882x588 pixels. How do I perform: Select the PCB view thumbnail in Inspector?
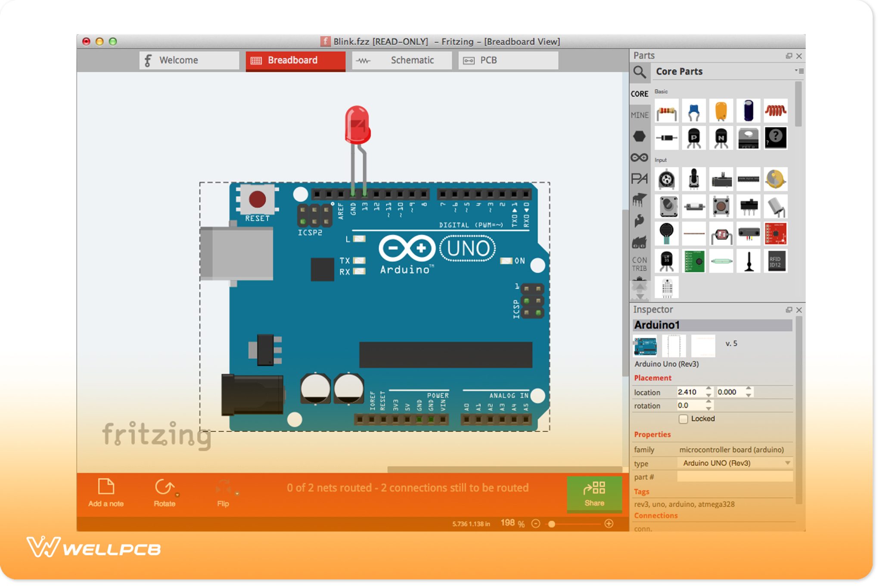(703, 346)
